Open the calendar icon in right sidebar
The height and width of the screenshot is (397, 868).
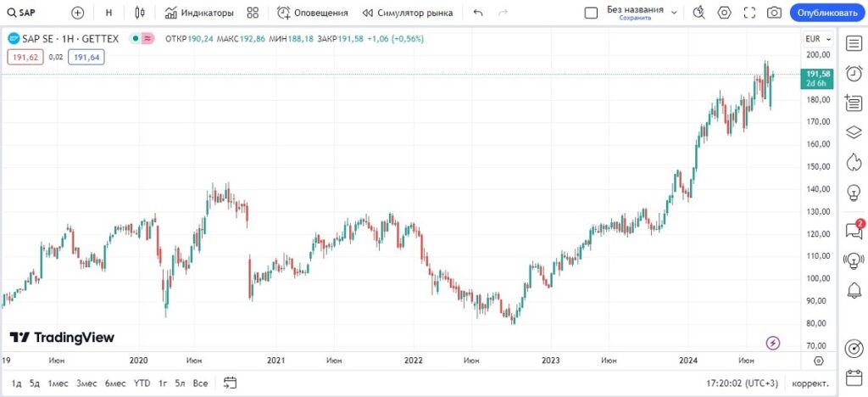point(854,378)
